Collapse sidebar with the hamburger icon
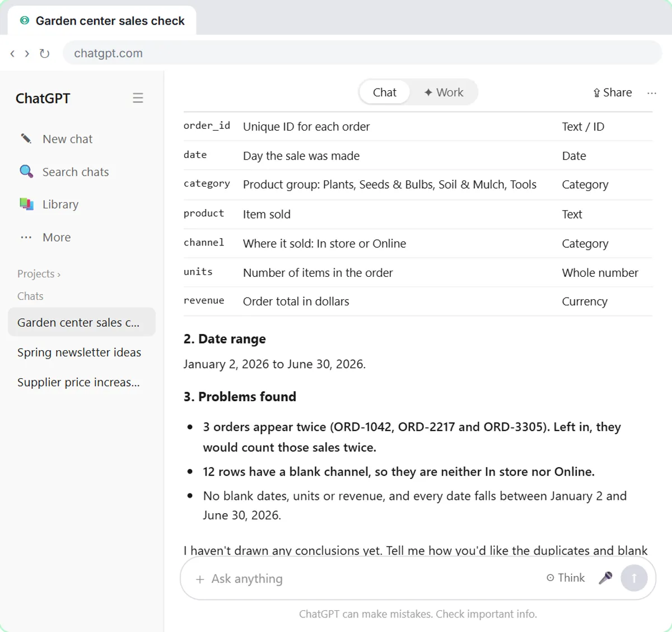The height and width of the screenshot is (632, 672). tap(138, 98)
